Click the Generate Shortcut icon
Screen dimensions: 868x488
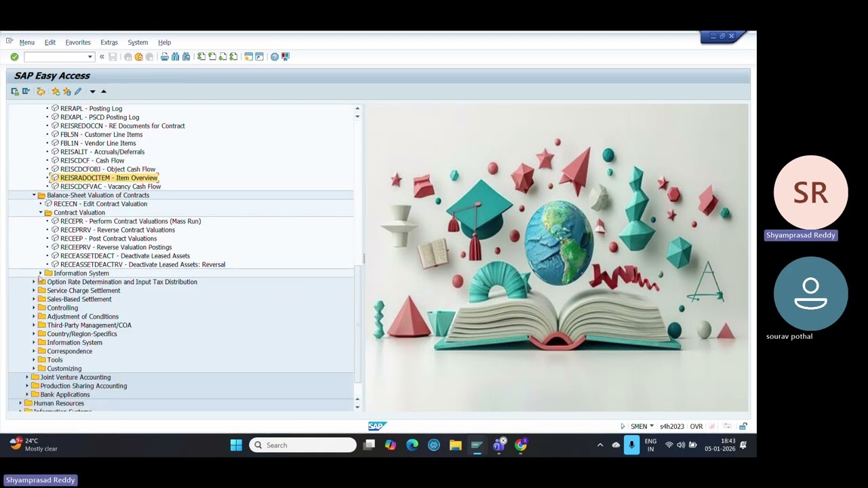click(259, 57)
